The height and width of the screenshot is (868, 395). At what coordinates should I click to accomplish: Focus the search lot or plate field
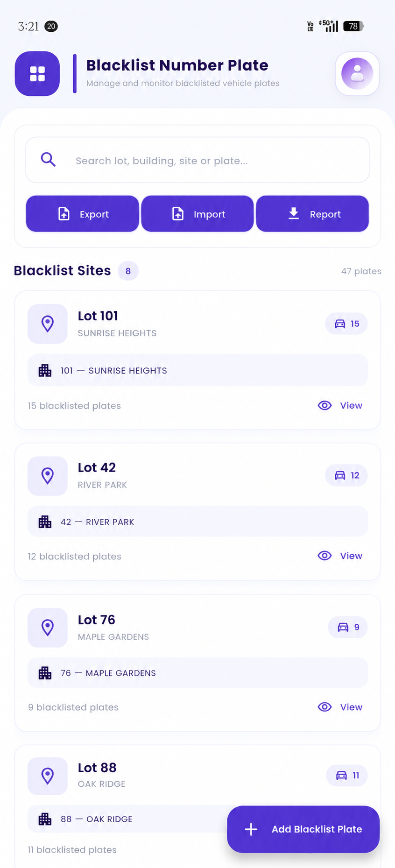click(197, 160)
